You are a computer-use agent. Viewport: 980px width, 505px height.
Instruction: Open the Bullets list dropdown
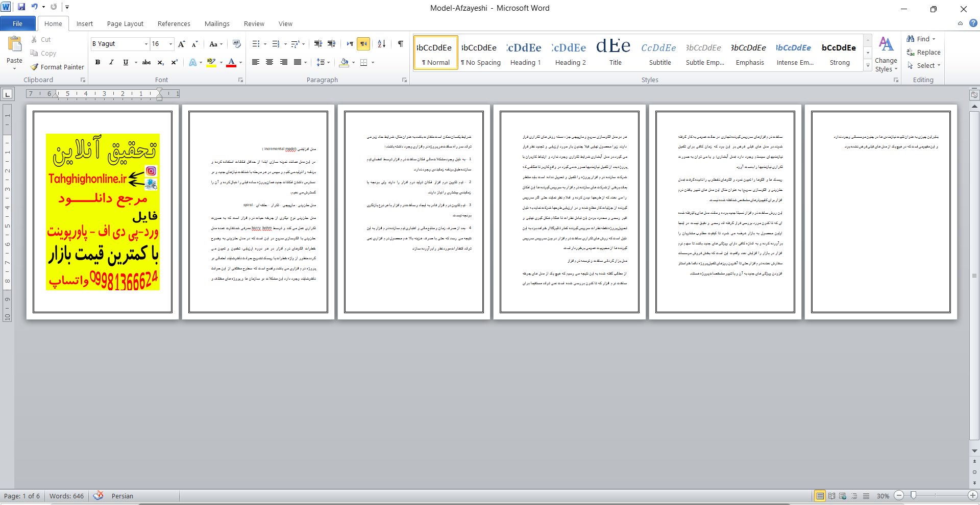coord(265,44)
